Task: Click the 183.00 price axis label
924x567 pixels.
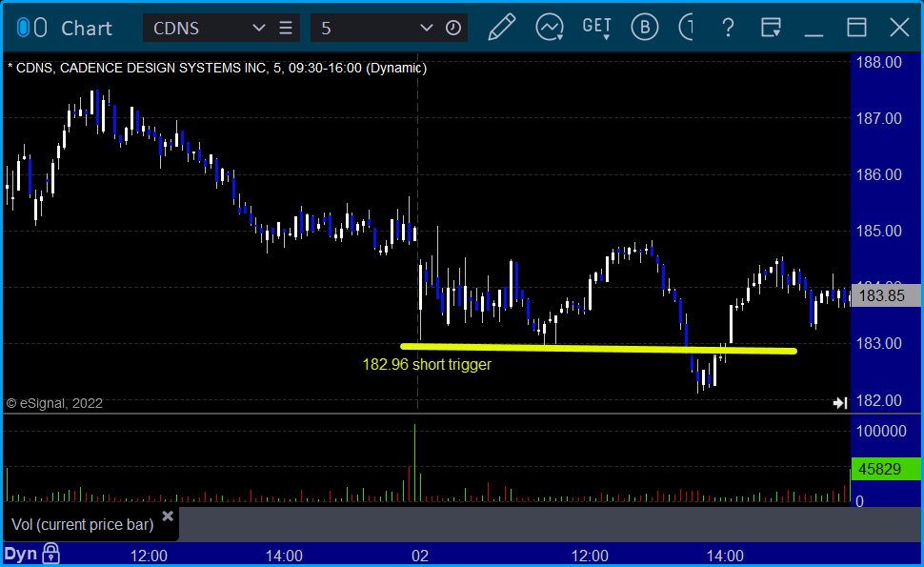Action: tap(878, 344)
